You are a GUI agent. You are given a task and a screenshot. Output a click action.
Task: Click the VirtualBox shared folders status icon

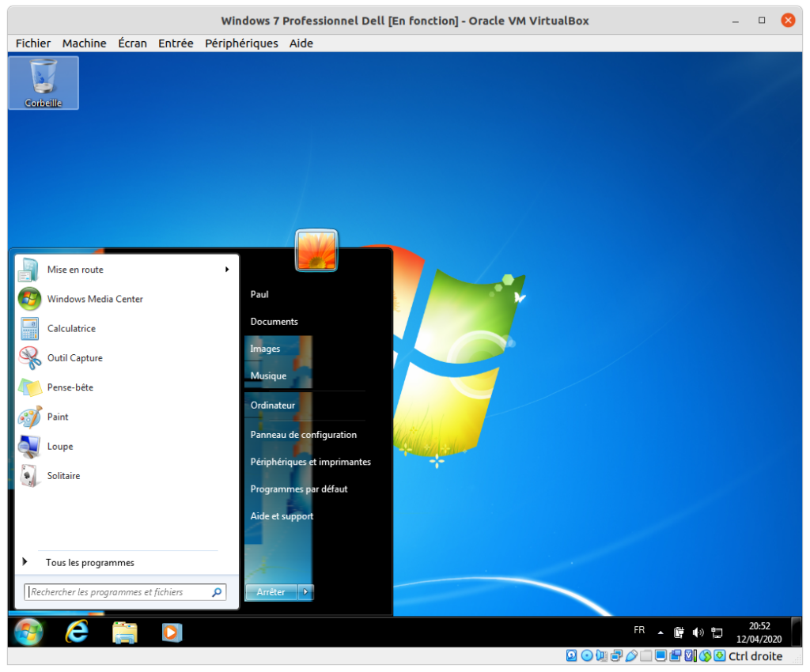click(645, 656)
